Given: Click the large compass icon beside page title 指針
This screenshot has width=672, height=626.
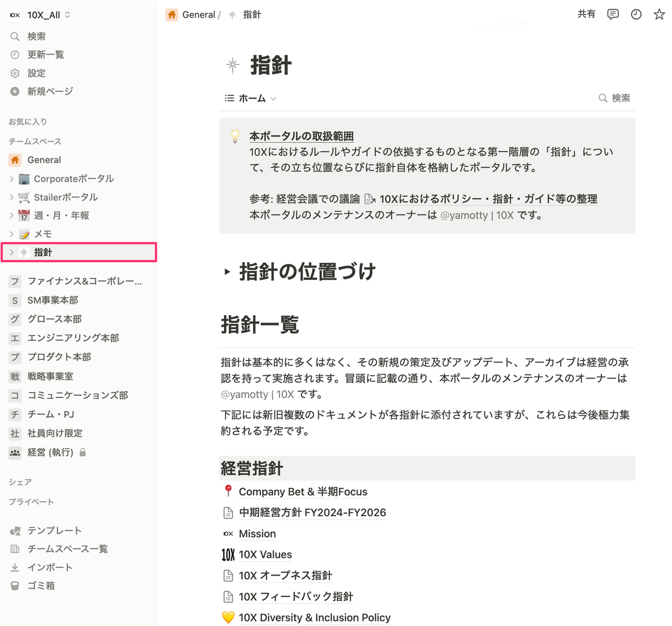Looking at the screenshot, I should 233,66.
